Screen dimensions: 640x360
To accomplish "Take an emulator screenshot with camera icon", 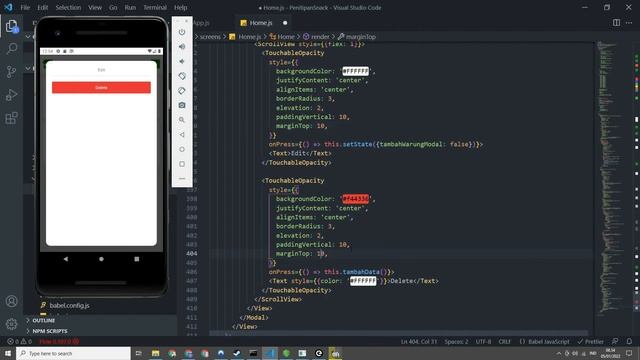I will click(x=182, y=105).
